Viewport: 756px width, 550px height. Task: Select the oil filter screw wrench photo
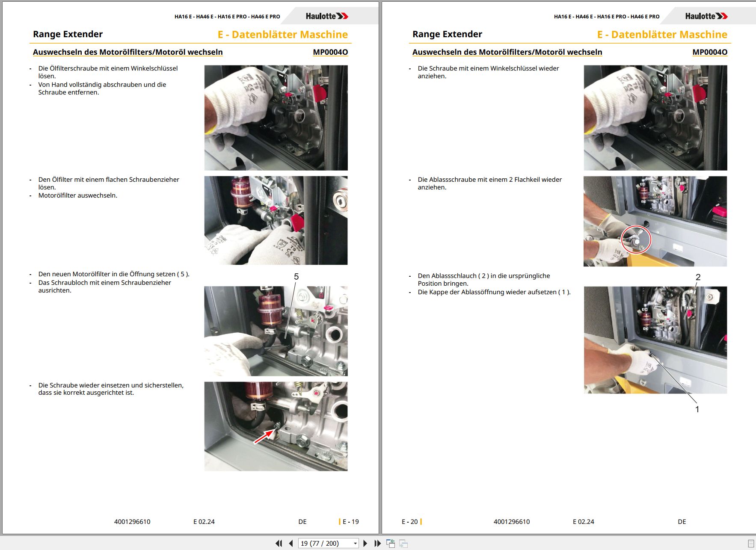tap(276, 118)
